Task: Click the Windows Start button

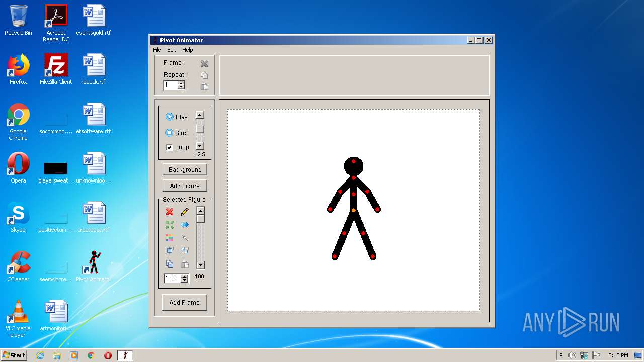Action: tap(14, 355)
